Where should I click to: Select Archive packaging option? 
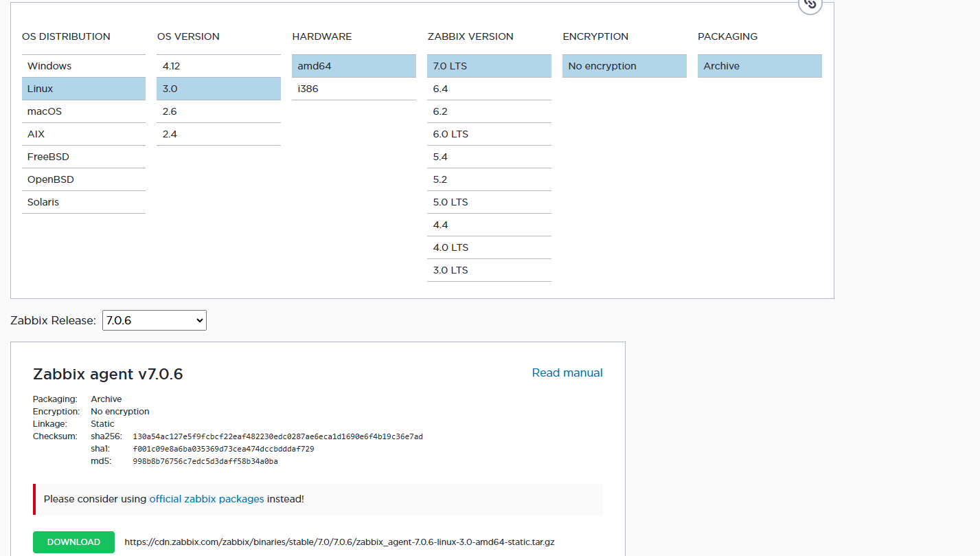(x=760, y=66)
